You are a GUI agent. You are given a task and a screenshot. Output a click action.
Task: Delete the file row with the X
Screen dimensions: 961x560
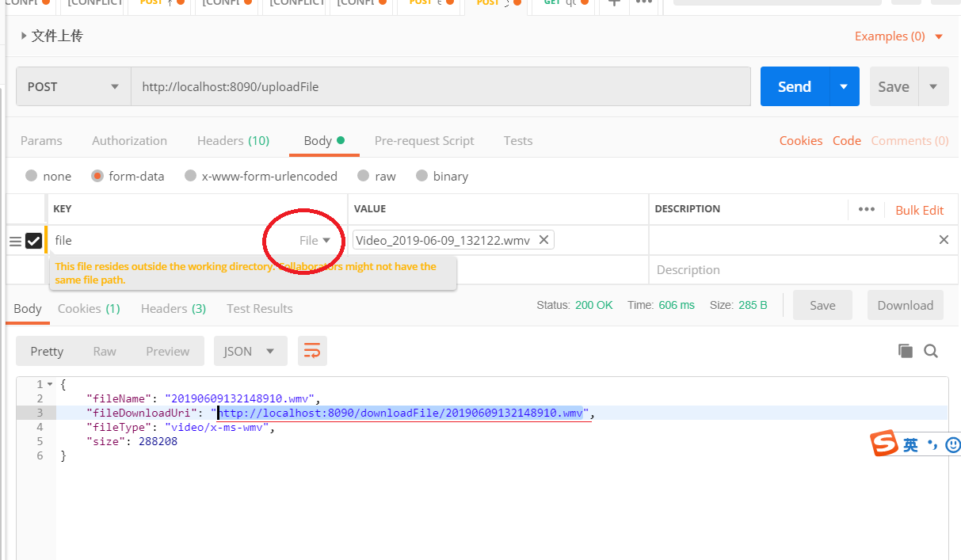click(944, 239)
